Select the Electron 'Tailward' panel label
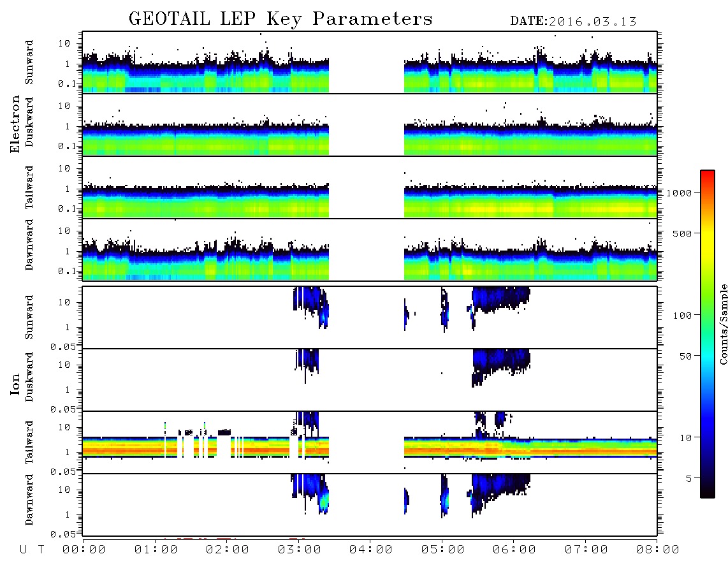Viewport: 728px width, 561px height. pos(29,187)
